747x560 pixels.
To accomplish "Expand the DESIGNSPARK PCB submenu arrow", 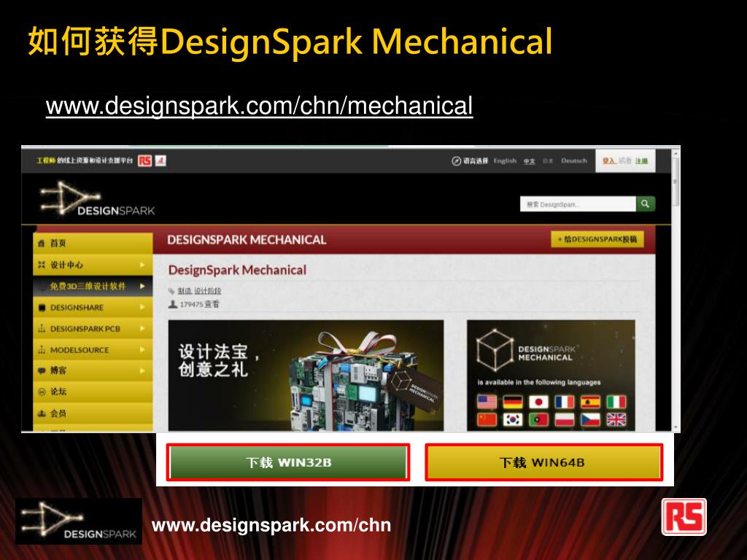I will point(142,329).
